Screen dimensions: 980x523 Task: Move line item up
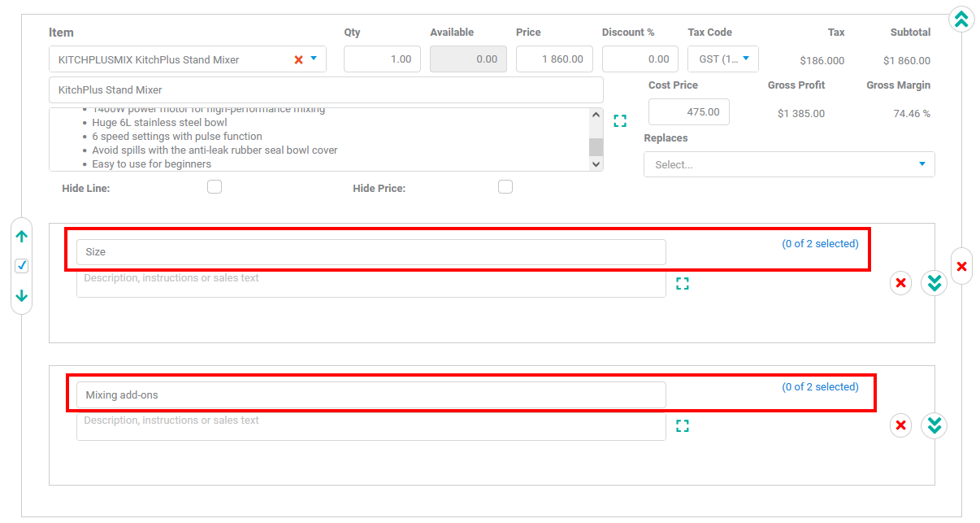(x=22, y=237)
